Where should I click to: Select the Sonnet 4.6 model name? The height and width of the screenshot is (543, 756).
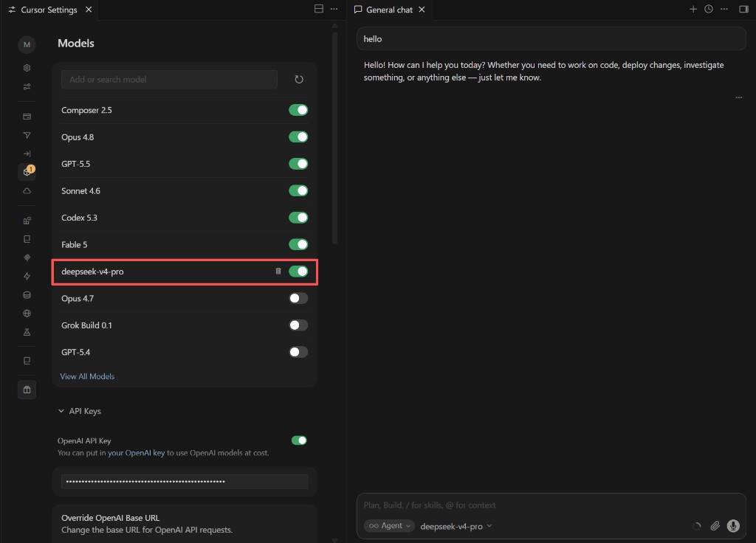pos(80,191)
